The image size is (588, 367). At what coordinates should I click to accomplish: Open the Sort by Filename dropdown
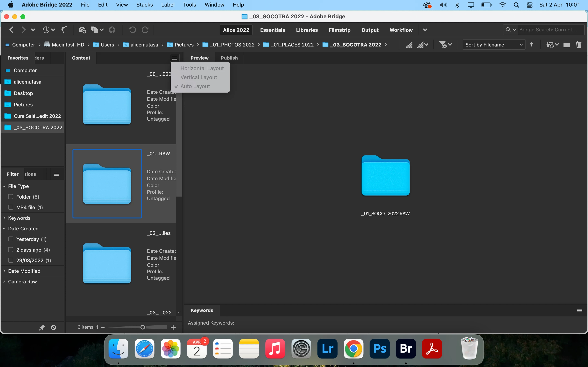(x=493, y=45)
